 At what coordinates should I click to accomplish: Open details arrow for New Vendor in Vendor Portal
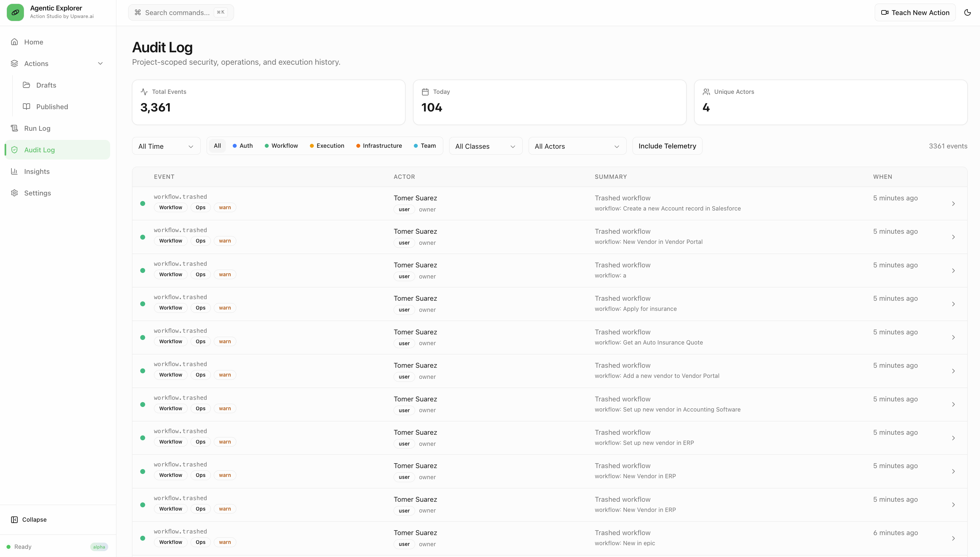tap(953, 237)
